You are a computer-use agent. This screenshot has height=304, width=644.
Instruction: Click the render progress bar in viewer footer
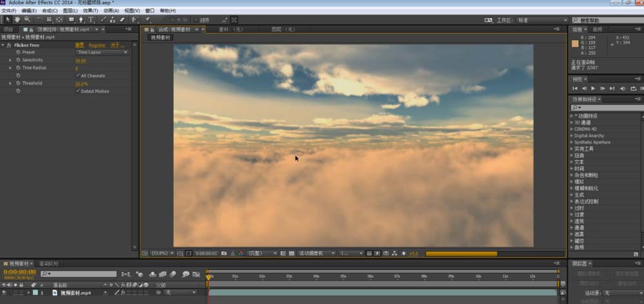495,254
